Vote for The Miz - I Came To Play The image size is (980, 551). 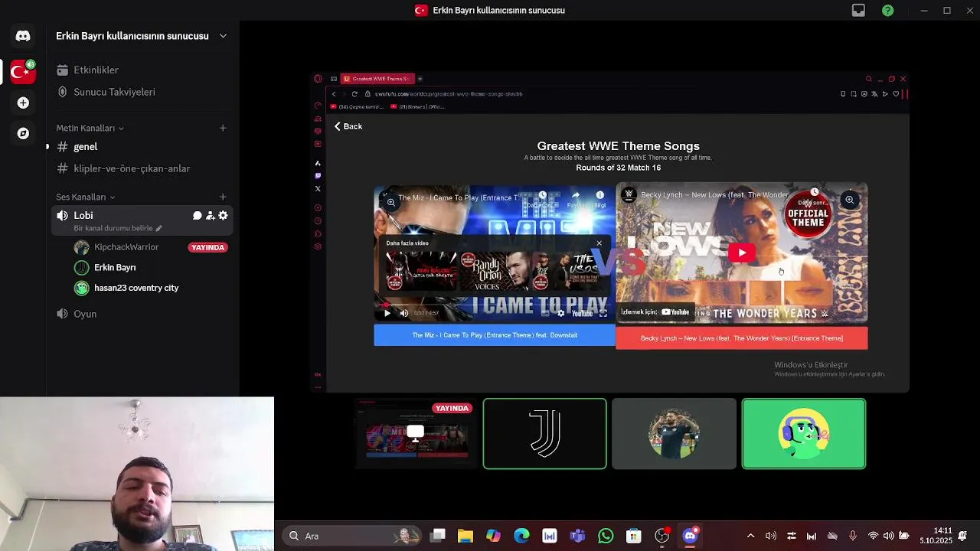(x=495, y=335)
